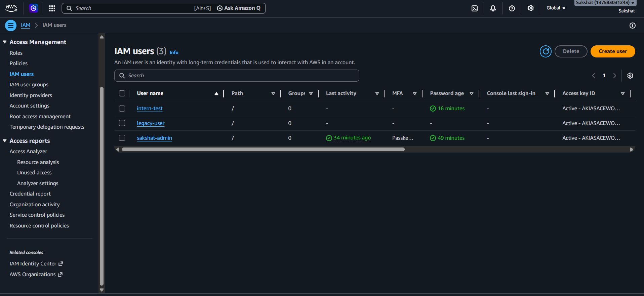Select the intern-test user checkbox
Screen dimensions: 644x296
pos(122,109)
